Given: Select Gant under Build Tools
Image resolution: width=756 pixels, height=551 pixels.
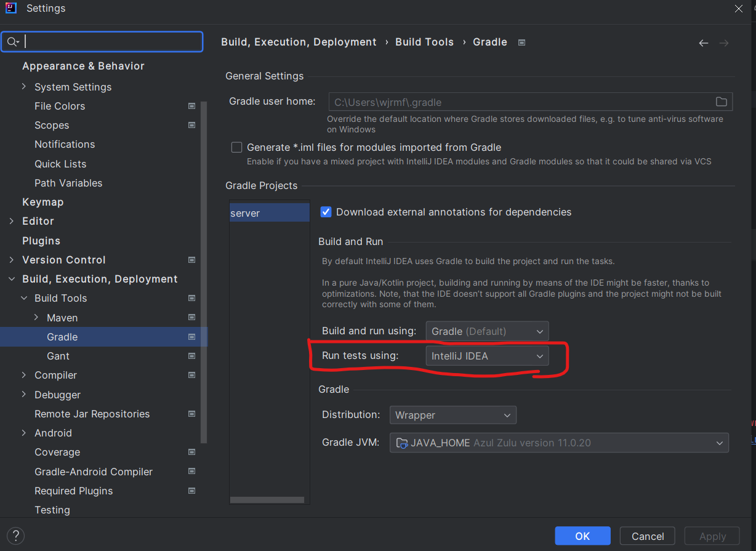Looking at the screenshot, I should pos(58,356).
